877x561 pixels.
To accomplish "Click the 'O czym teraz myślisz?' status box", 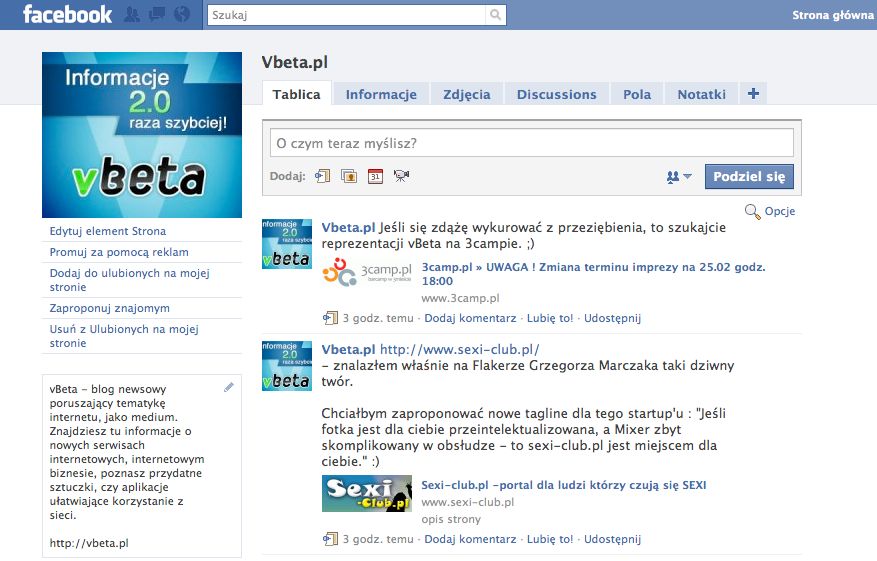I will point(531,143).
